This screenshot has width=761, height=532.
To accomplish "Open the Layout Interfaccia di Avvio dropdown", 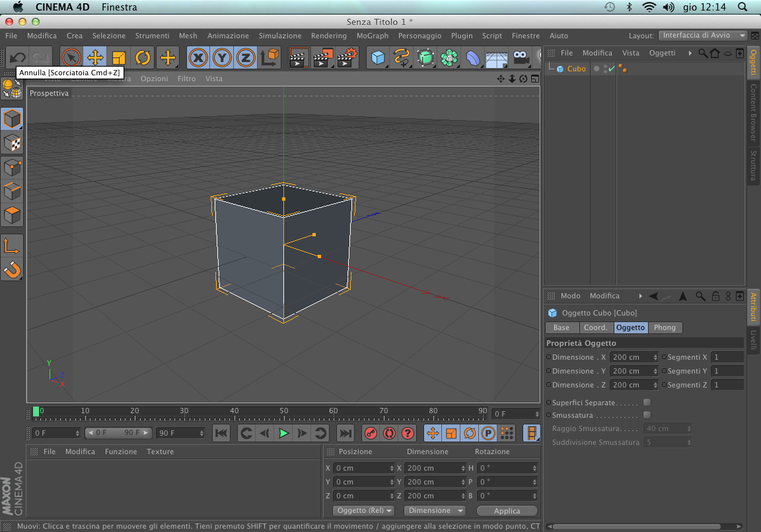I will tap(703, 36).
